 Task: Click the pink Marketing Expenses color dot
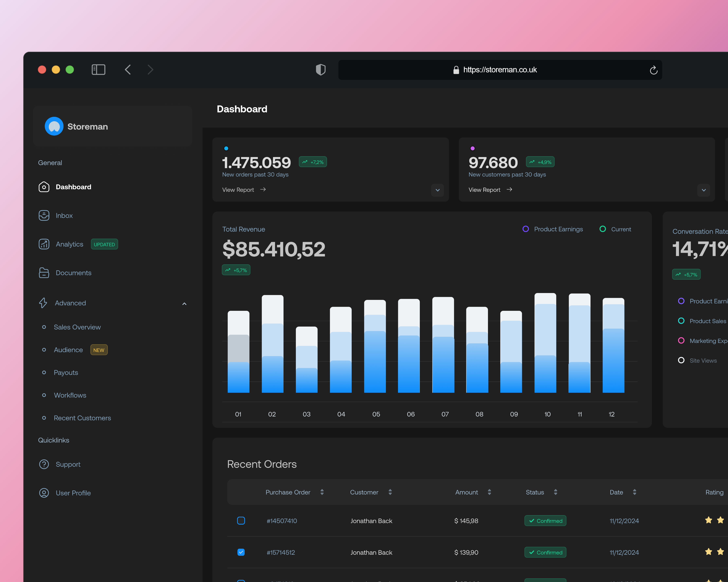point(681,341)
